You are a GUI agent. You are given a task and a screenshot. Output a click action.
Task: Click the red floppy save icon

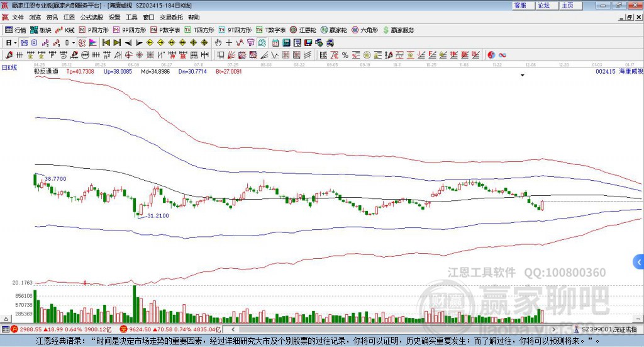pyautogui.click(x=308, y=43)
